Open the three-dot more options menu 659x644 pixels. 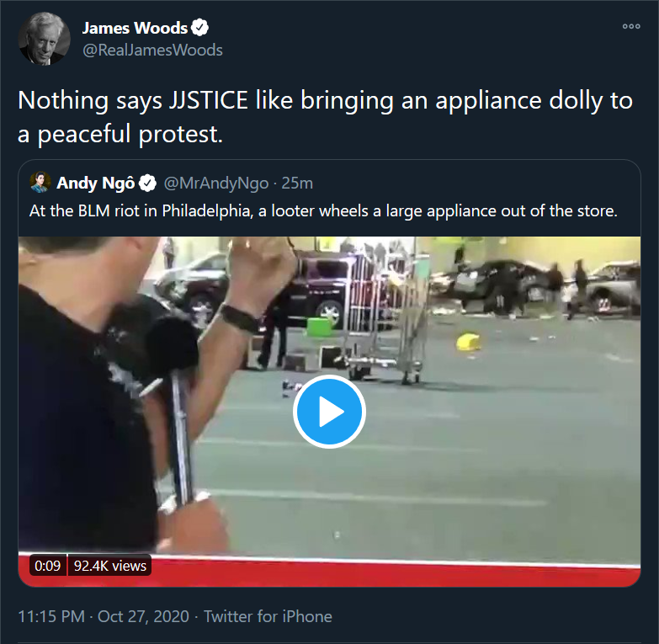pos(631,26)
